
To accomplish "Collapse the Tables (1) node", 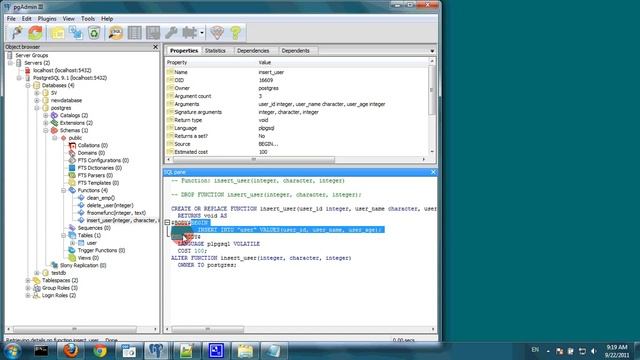I will [64, 236].
